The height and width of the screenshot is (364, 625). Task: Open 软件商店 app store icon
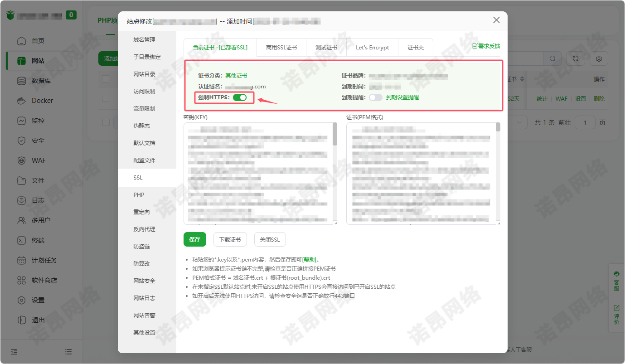[21, 280]
